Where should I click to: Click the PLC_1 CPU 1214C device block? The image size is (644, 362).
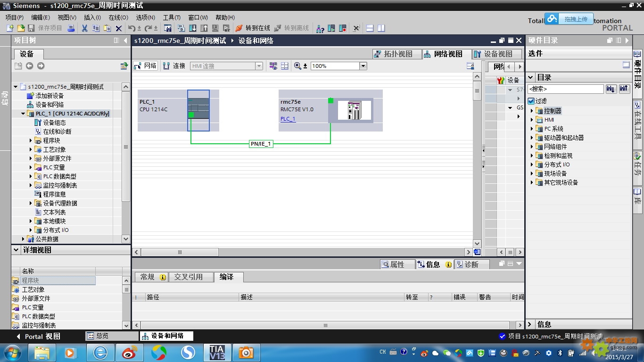[x=198, y=110]
